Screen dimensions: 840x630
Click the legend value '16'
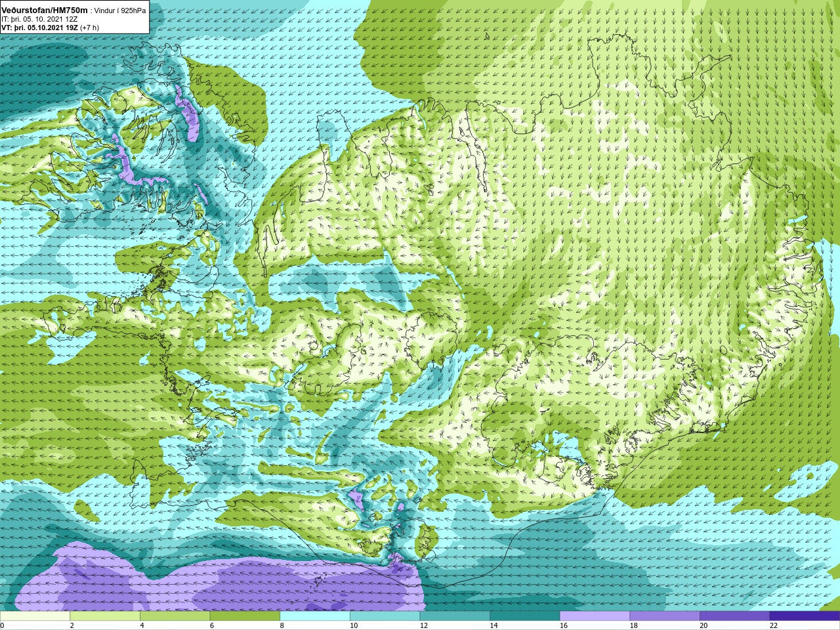point(564,625)
